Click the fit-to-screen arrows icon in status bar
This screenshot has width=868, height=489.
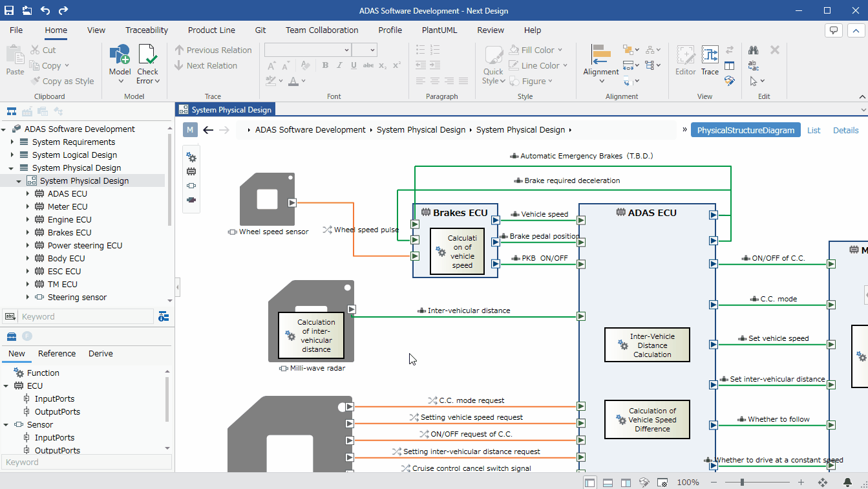pyautogui.click(x=823, y=482)
